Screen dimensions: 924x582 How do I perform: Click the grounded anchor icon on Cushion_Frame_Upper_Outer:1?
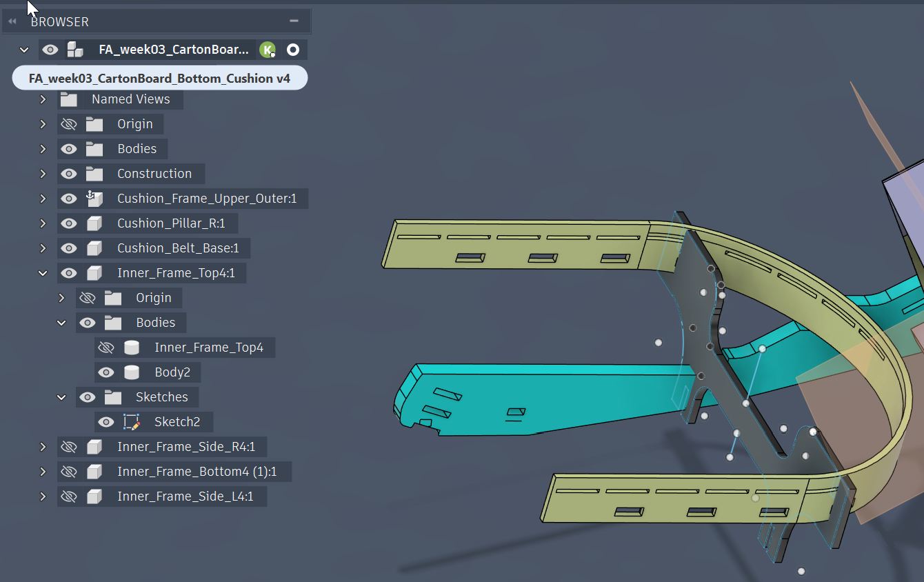pyautogui.click(x=93, y=198)
